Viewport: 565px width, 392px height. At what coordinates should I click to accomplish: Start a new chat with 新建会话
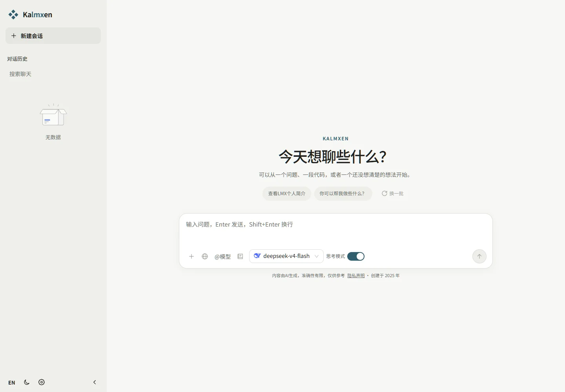53,36
